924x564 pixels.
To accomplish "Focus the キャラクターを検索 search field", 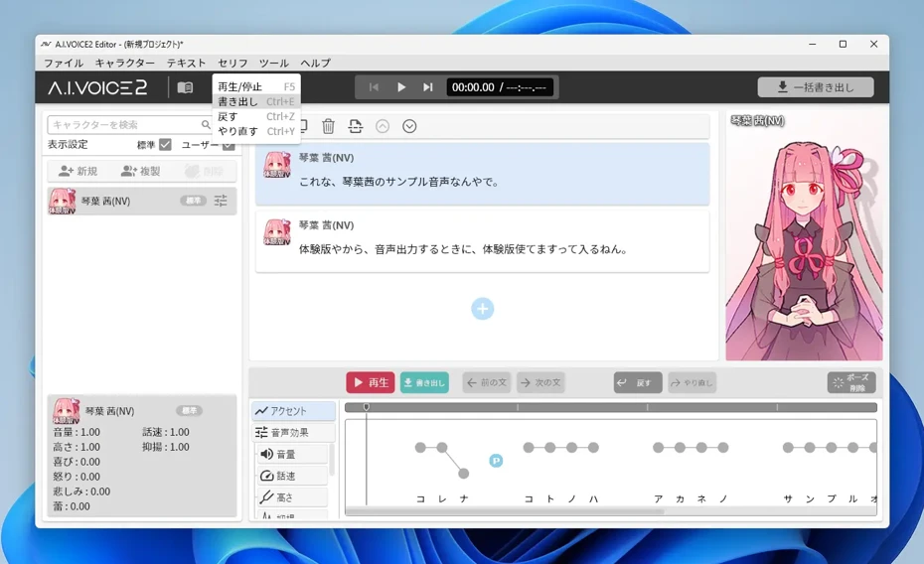I will click(124, 125).
